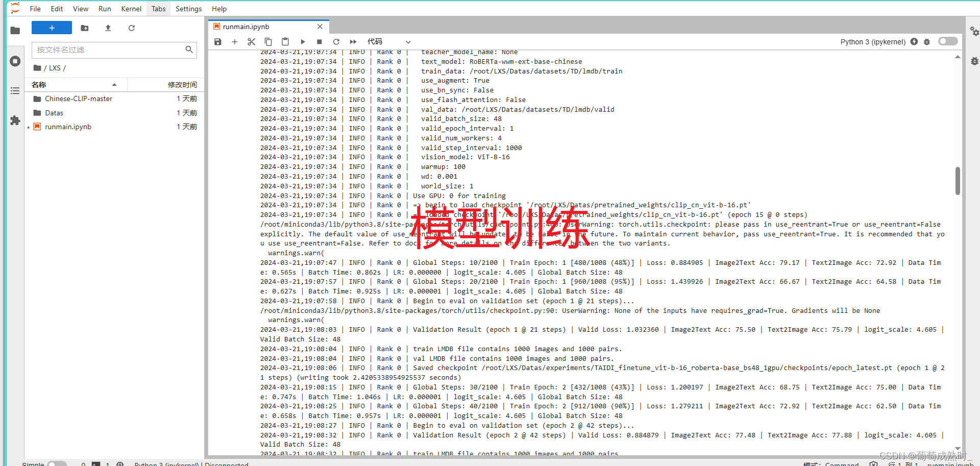Insert a new cell below with plus
Viewport: 980px width, 466px height.
(235, 42)
